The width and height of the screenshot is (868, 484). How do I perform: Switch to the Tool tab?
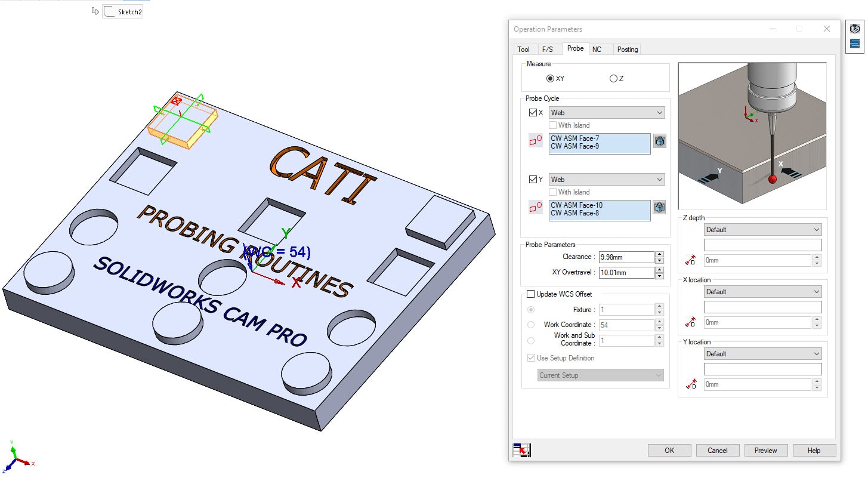523,50
